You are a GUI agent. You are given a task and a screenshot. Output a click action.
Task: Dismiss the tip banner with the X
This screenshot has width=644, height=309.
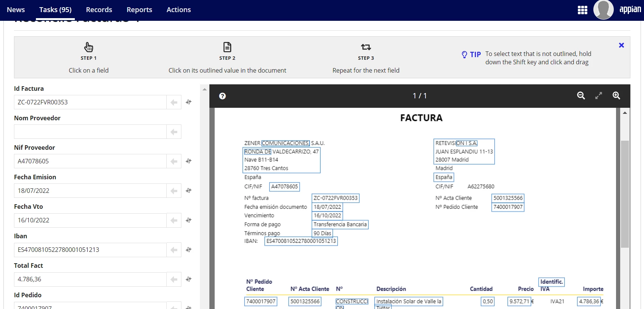(621, 45)
